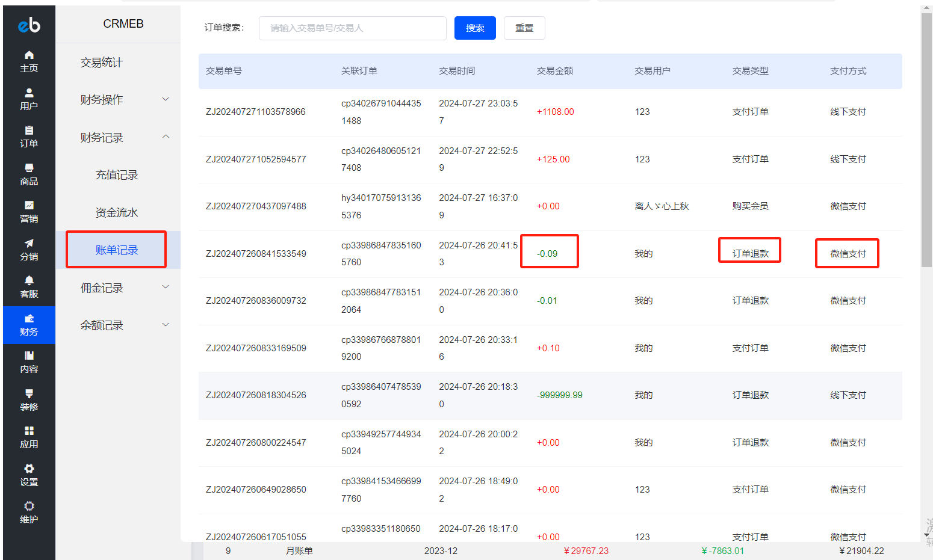Click the CRMEB eb logo
This screenshot has width=933, height=560.
click(x=29, y=25)
